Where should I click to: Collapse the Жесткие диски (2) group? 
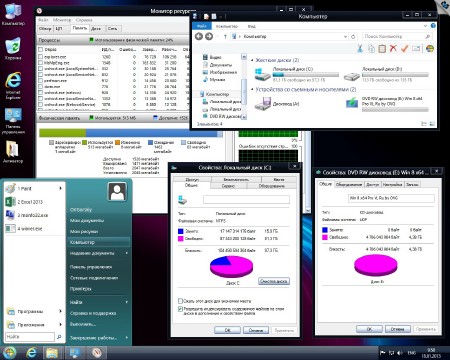[x=252, y=60]
